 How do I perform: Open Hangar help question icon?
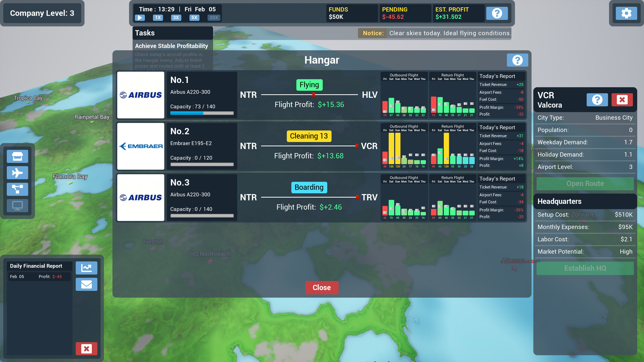(517, 60)
